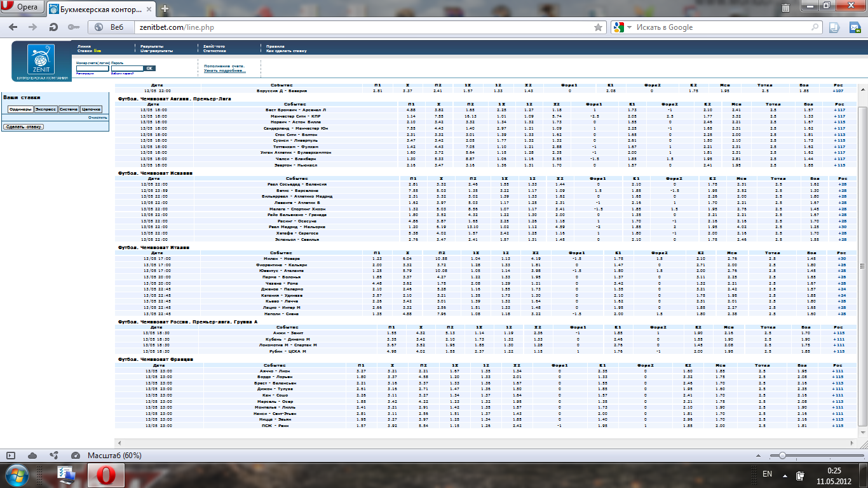Bookmark this page with the star icon
Screen dimensions: 868x488
pyautogui.click(x=598, y=27)
